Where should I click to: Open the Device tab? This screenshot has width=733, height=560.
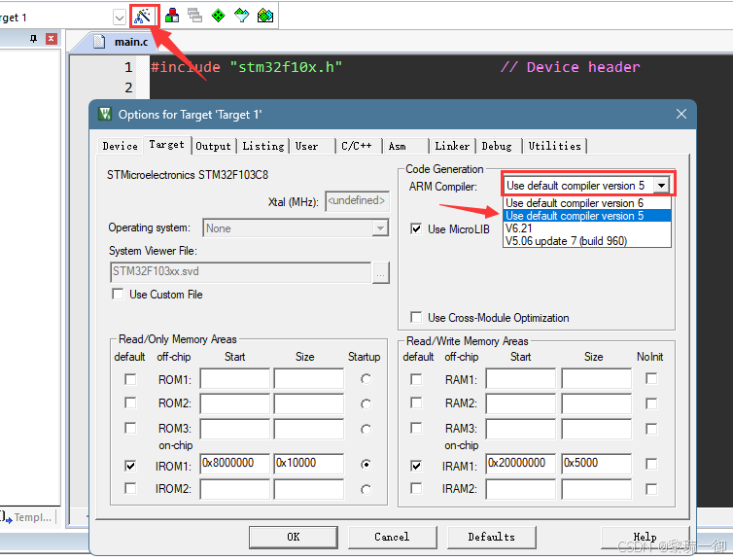click(121, 146)
